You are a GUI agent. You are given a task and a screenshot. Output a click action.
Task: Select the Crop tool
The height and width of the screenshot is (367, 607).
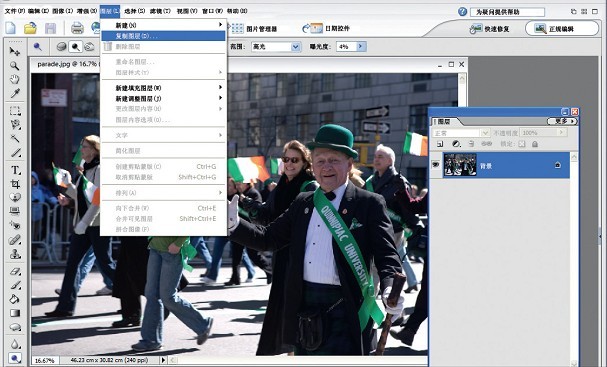click(x=15, y=184)
